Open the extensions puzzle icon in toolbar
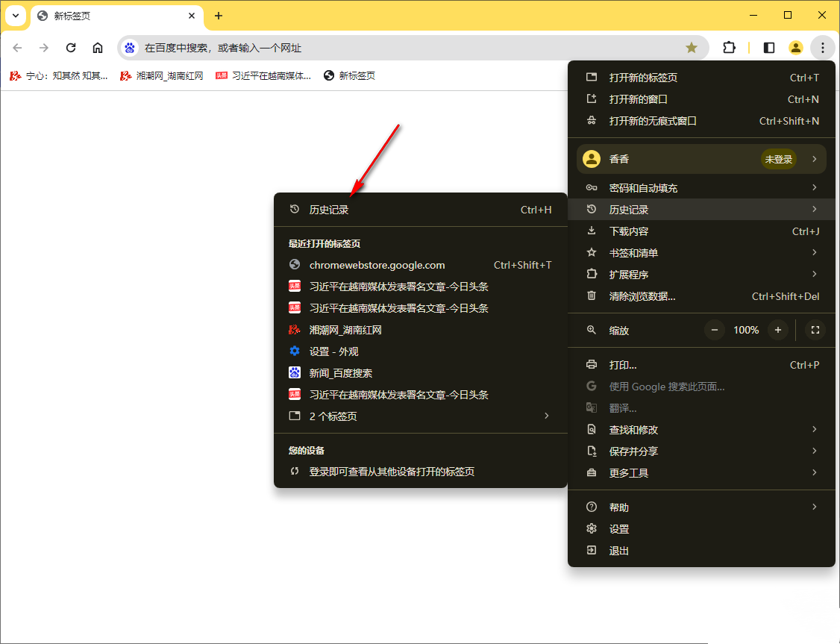Image resolution: width=840 pixels, height=644 pixels. pos(729,48)
